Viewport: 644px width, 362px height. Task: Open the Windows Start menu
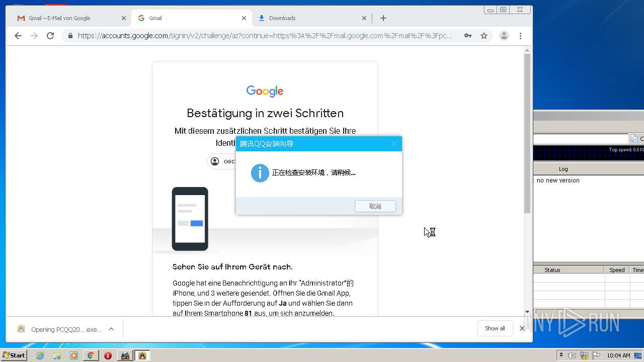(14, 355)
